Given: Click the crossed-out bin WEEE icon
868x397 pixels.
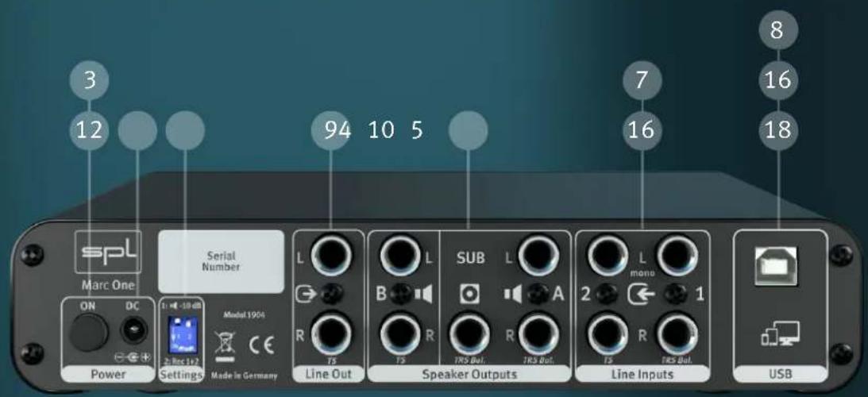Looking at the screenshot, I should click(224, 349).
